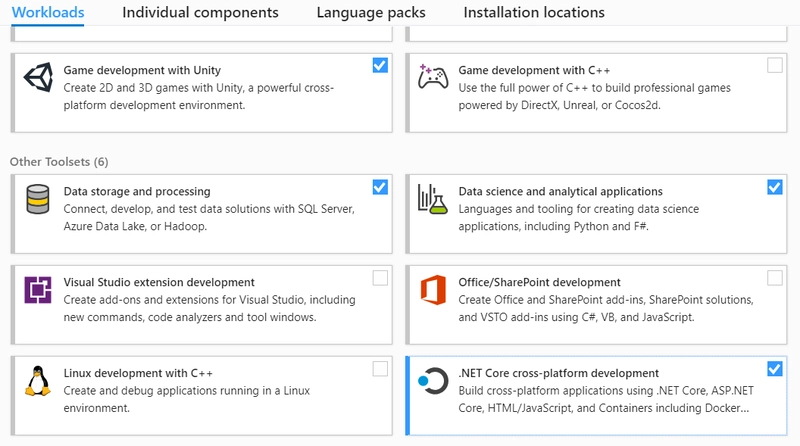Check Office/SharePoint development checkbox
This screenshot has height=446, width=800.
tap(775, 278)
